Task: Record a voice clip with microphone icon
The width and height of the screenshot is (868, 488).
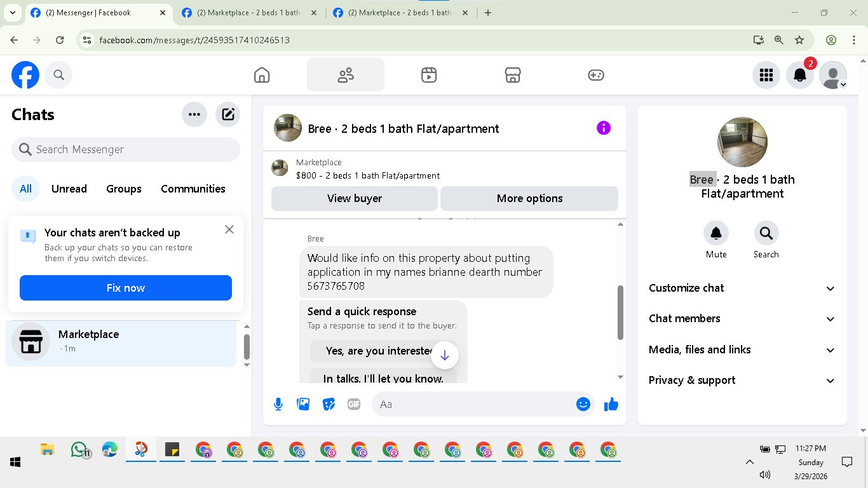Action: point(278,404)
